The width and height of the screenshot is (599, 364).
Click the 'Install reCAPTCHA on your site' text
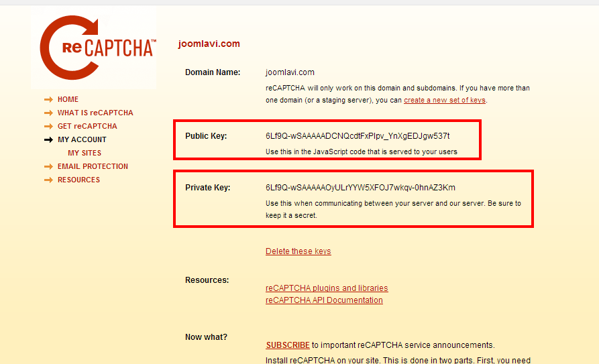point(398,360)
